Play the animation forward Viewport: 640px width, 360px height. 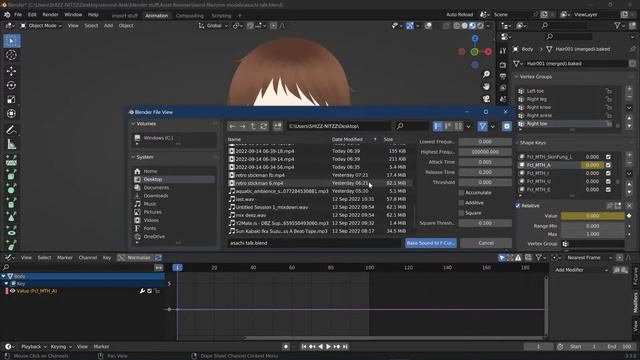click(328, 347)
